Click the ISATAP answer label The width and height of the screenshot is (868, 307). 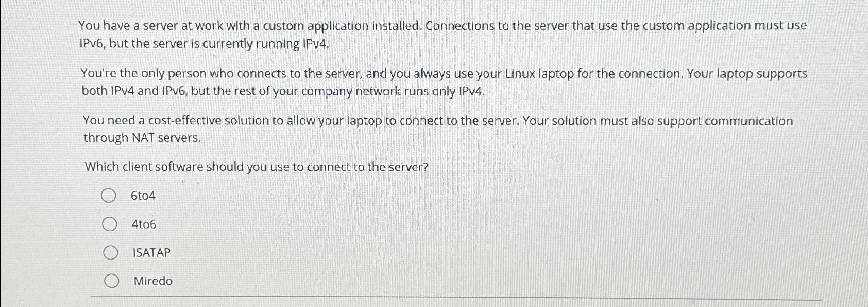click(151, 253)
